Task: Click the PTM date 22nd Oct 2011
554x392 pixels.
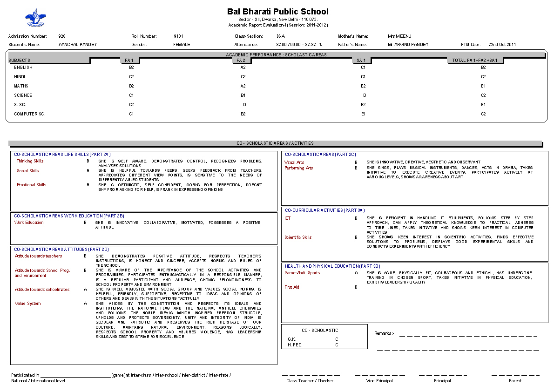Action: pos(502,45)
